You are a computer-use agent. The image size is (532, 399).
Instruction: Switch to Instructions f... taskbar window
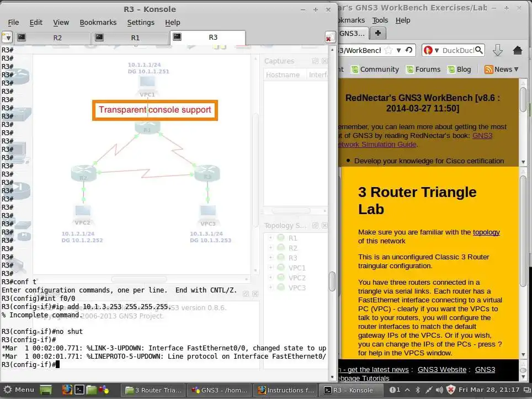coord(286,390)
